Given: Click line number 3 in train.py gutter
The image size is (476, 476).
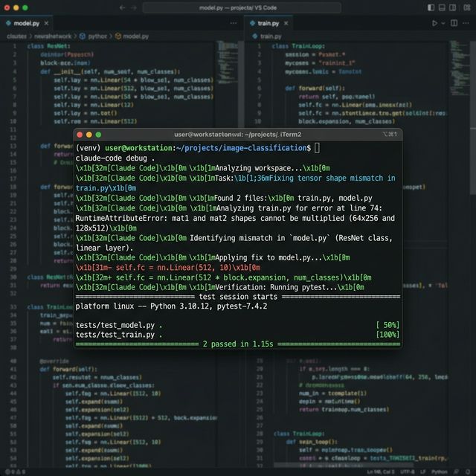Looking at the screenshot, I should click(260, 62).
